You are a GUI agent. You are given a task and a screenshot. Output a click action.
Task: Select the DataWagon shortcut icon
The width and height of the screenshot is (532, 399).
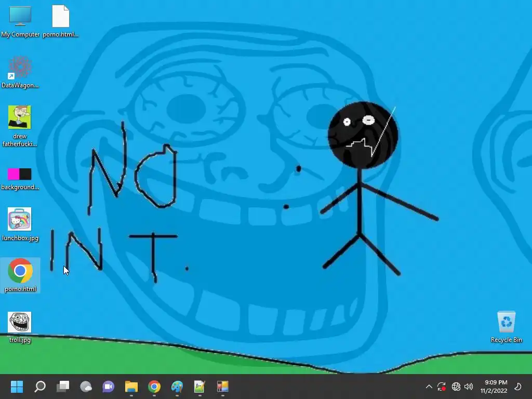[x=20, y=67]
